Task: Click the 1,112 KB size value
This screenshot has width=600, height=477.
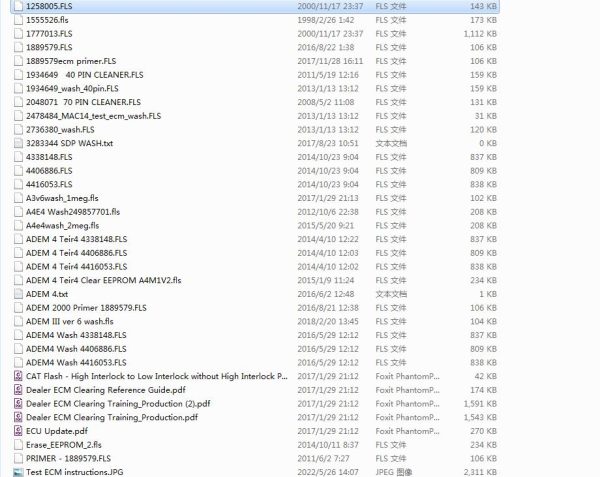Action: [x=480, y=34]
